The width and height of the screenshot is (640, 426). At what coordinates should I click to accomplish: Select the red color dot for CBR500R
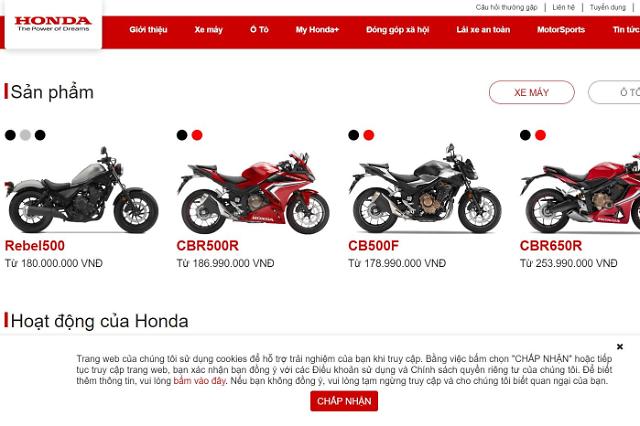[197, 135]
